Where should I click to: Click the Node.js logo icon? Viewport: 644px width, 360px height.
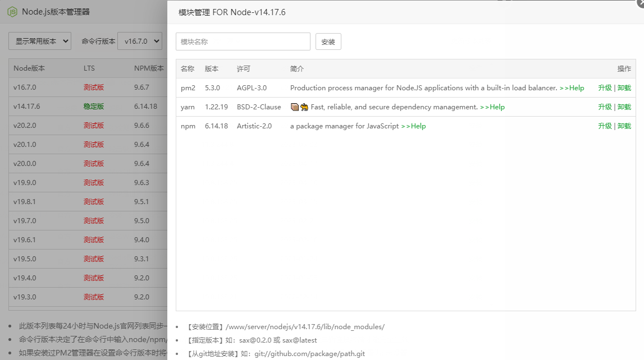tap(12, 12)
